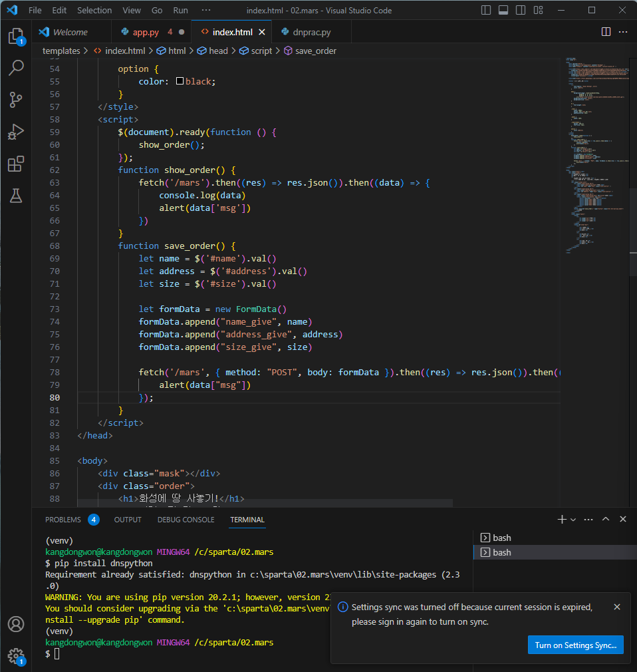
Task: Click the templates breadcrumb
Action: [61, 51]
